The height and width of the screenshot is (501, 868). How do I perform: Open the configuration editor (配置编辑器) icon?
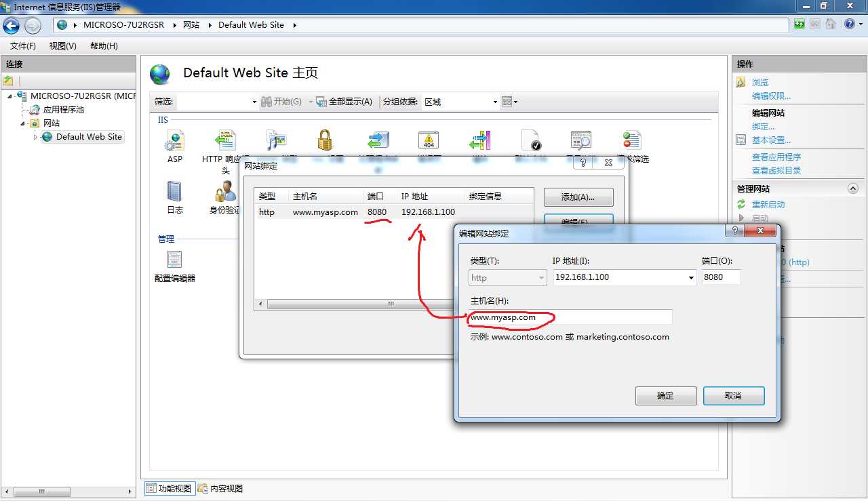[175, 266]
